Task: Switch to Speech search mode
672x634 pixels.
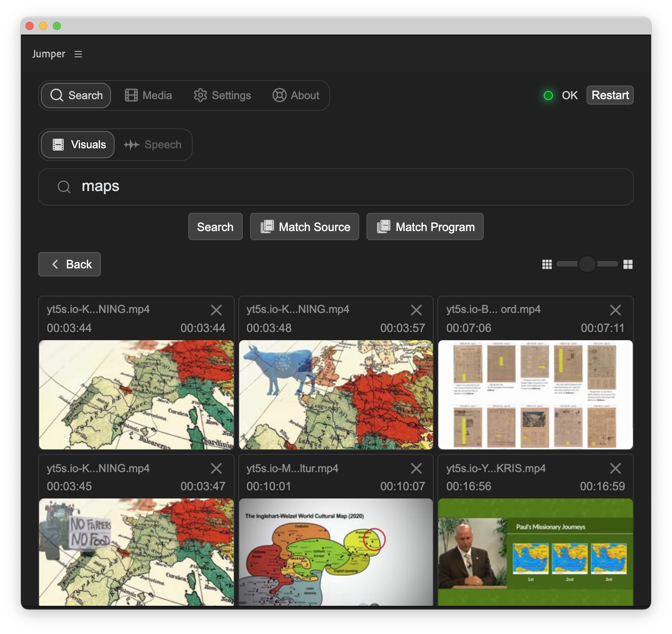Action: click(153, 145)
